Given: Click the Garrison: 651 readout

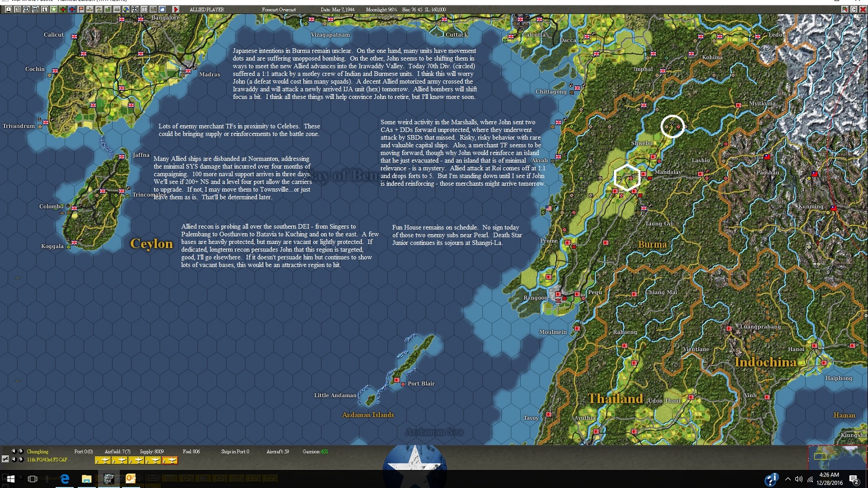Looking at the screenshot, I should (315, 452).
